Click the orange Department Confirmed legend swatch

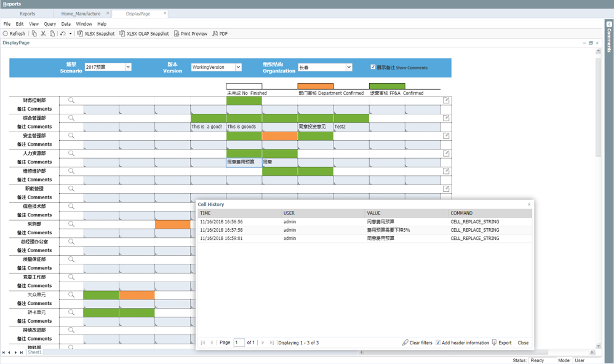pos(316,86)
